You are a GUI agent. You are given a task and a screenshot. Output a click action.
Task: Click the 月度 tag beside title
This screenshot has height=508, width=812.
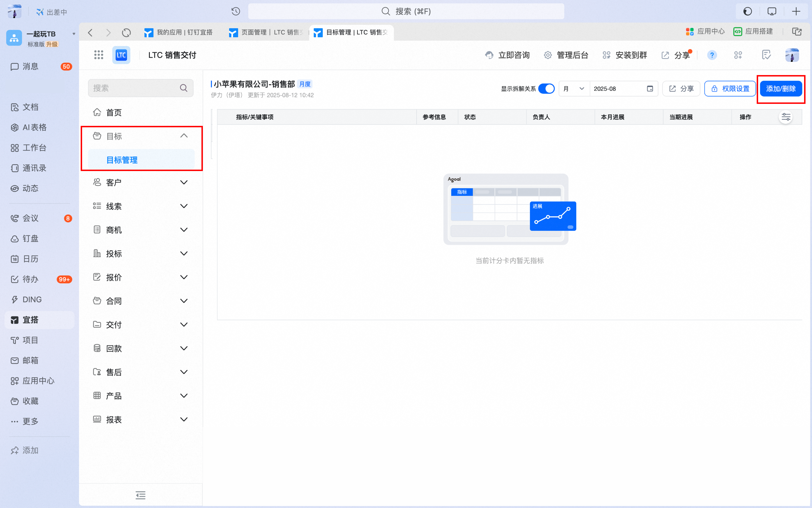[x=305, y=84]
